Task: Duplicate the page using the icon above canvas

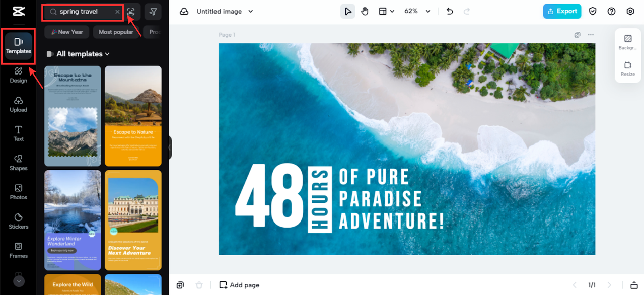Action: pos(578,35)
